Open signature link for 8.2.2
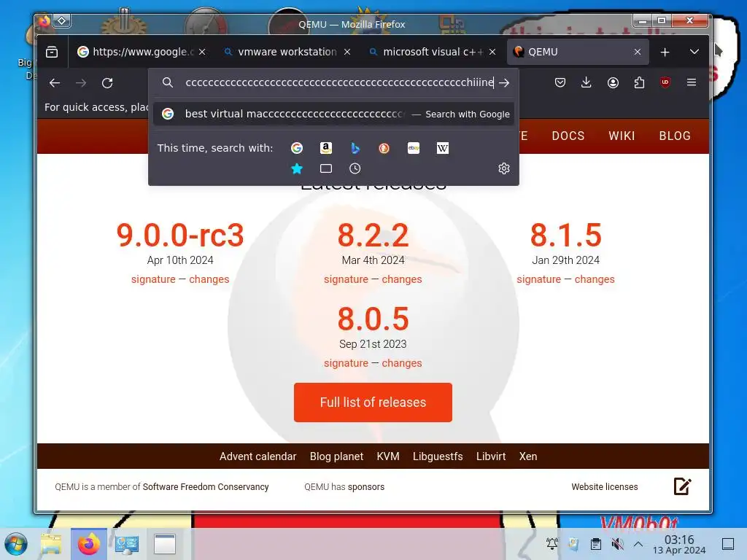The width and height of the screenshot is (747, 560). tap(346, 279)
